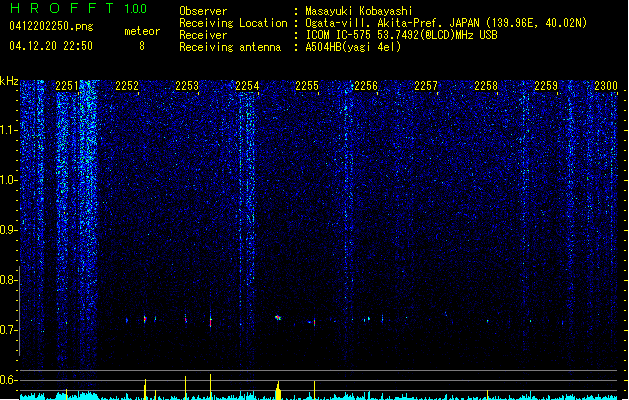Click the 2256 time marker

coord(366,86)
